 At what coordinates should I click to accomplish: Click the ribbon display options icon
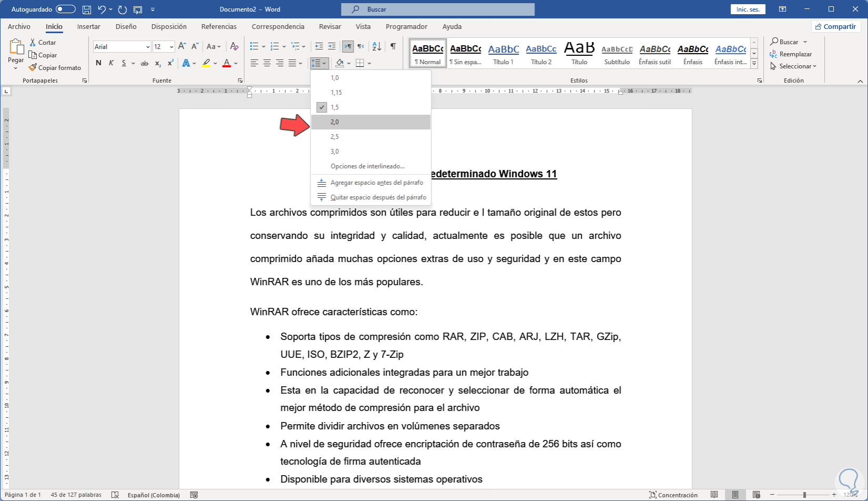[783, 9]
